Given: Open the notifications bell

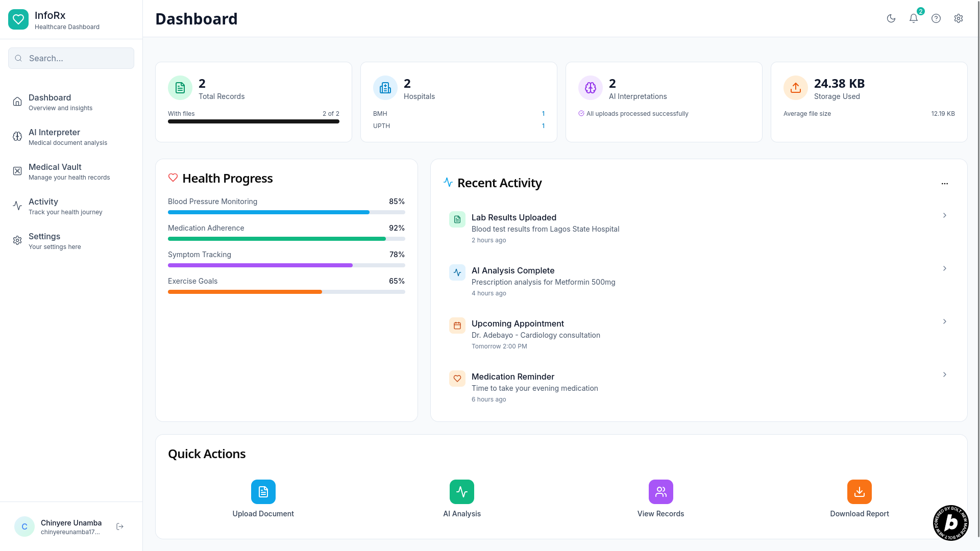Looking at the screenshot, I should (x=914, y=18).
